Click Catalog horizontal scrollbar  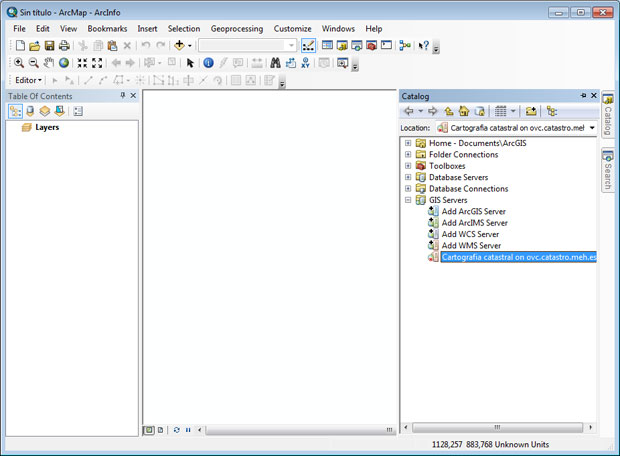[x=497, y=428]
